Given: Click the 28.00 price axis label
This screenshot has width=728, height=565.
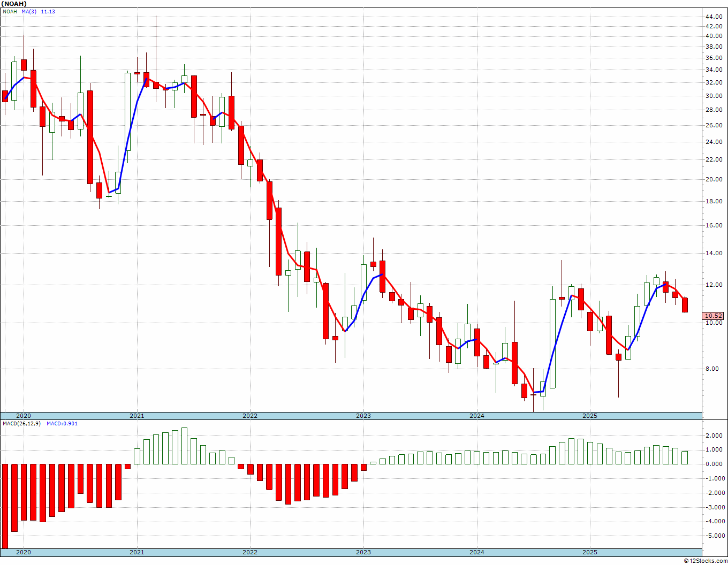Looking at the screenshot, I should point(714,110).
